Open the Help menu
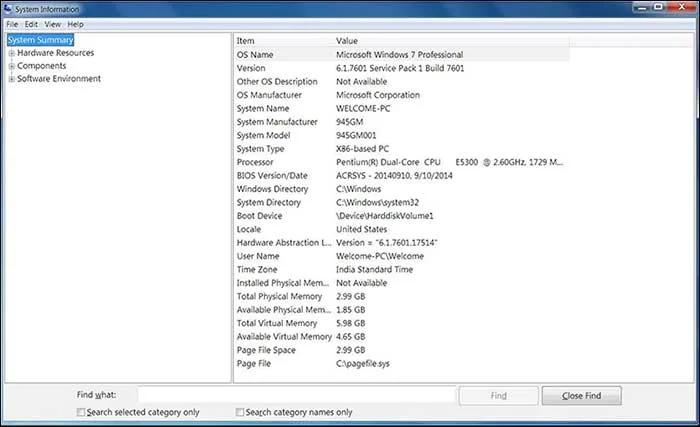Image resolution: width=700 pixels, height=427 pixels. tap(75, 24)
